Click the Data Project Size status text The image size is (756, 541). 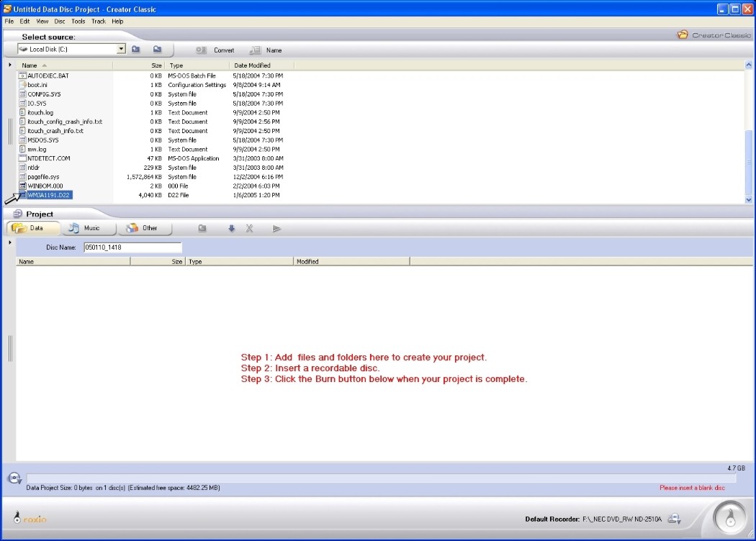click(x=123, y=488)
